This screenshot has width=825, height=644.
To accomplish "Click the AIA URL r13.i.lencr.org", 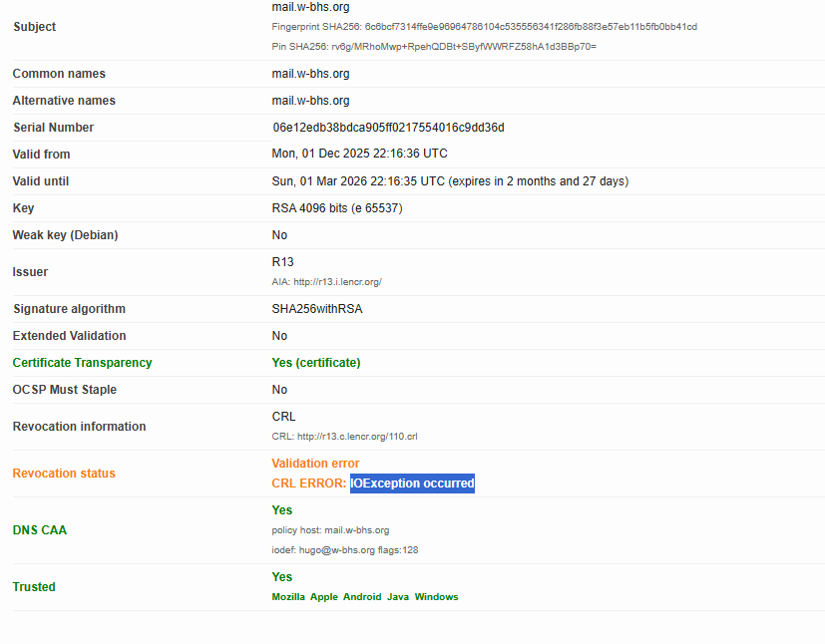I will click(x=337, y=282).
